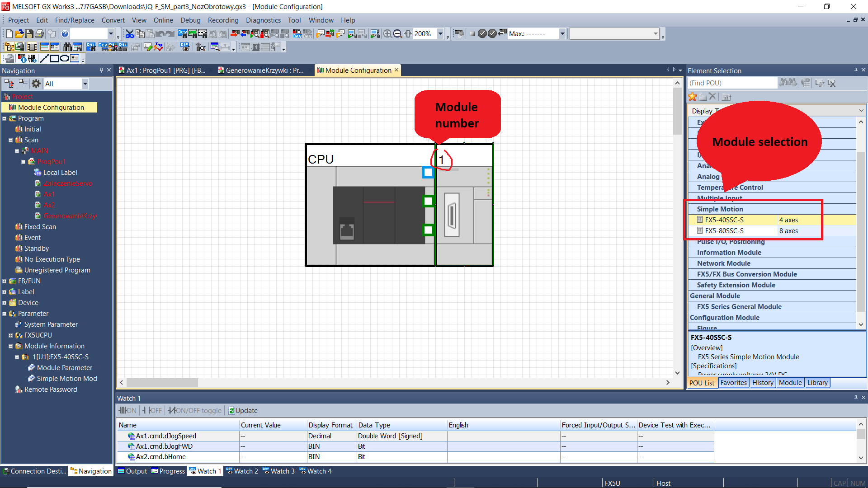Select FX5-40SSC-S 4 axes module

click(771, 220)
